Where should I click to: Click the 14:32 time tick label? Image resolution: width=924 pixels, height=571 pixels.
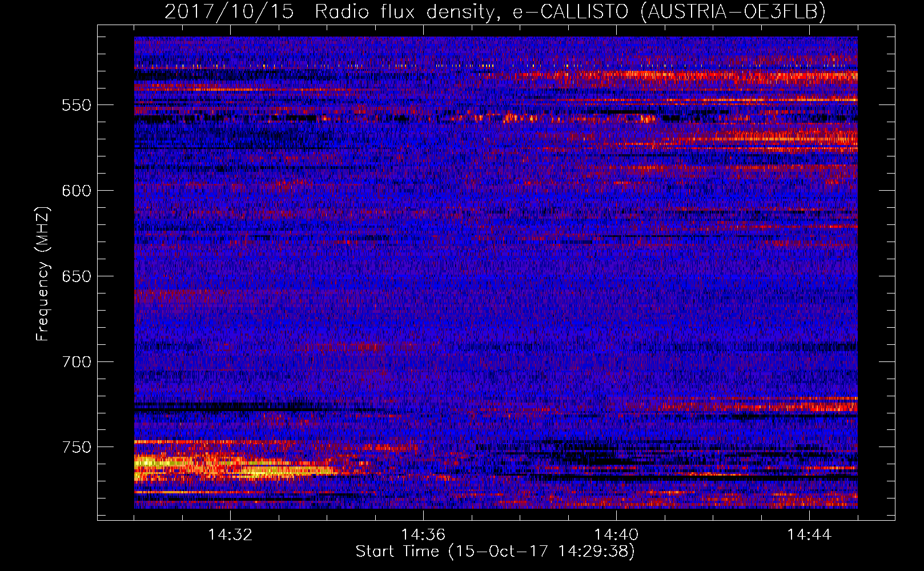230,534
